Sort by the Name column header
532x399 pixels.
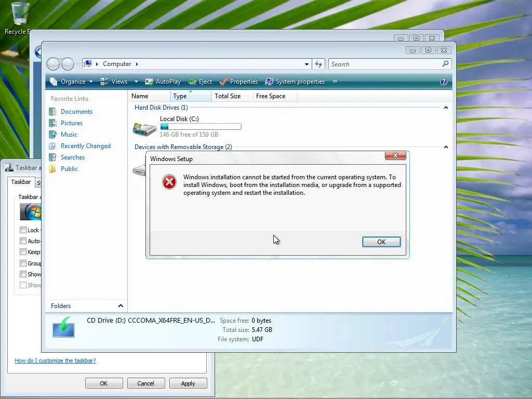(x=149, y=96)
